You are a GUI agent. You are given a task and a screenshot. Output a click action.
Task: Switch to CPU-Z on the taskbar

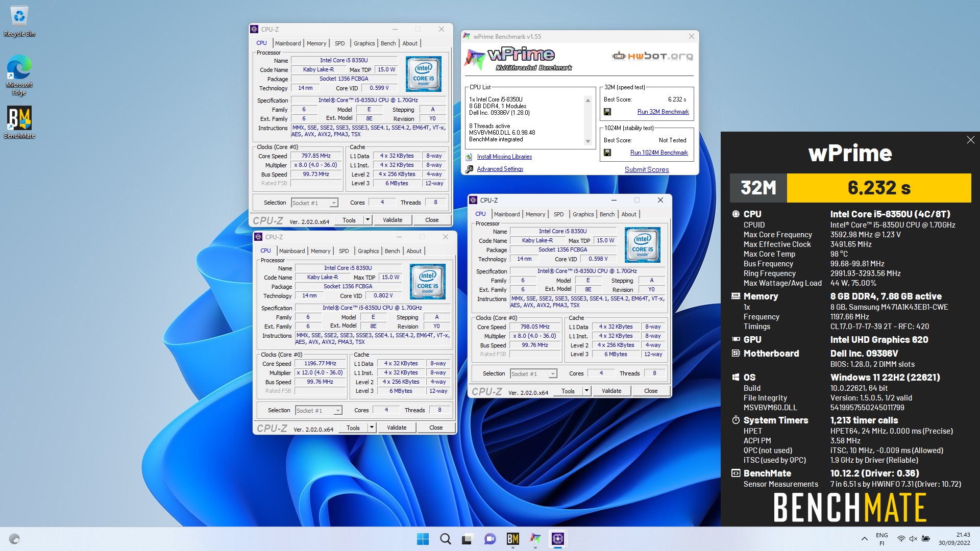[x=557, y=539]
